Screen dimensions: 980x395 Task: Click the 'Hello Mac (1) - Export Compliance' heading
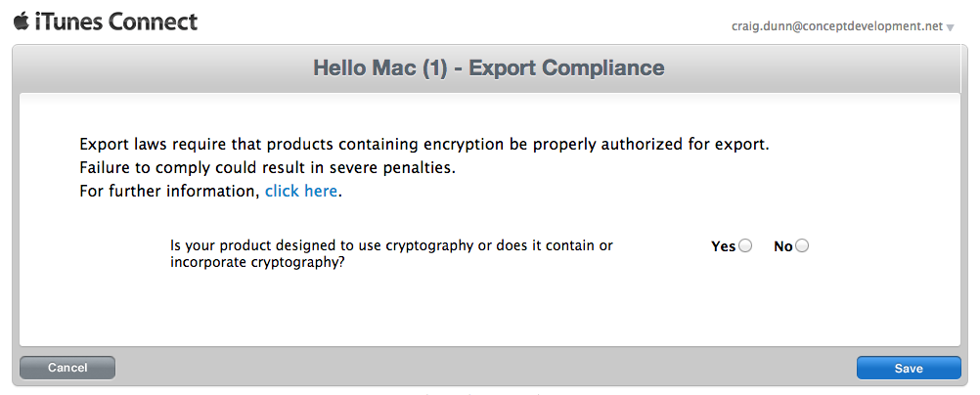point(489,67)
